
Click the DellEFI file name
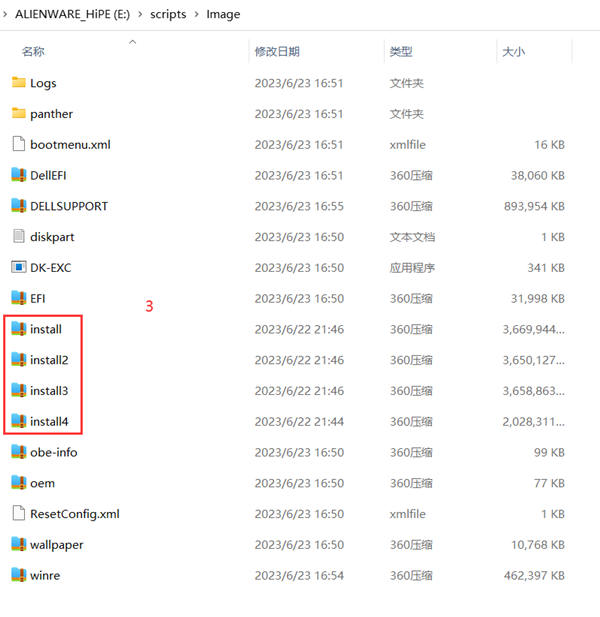tap(48, 175)
